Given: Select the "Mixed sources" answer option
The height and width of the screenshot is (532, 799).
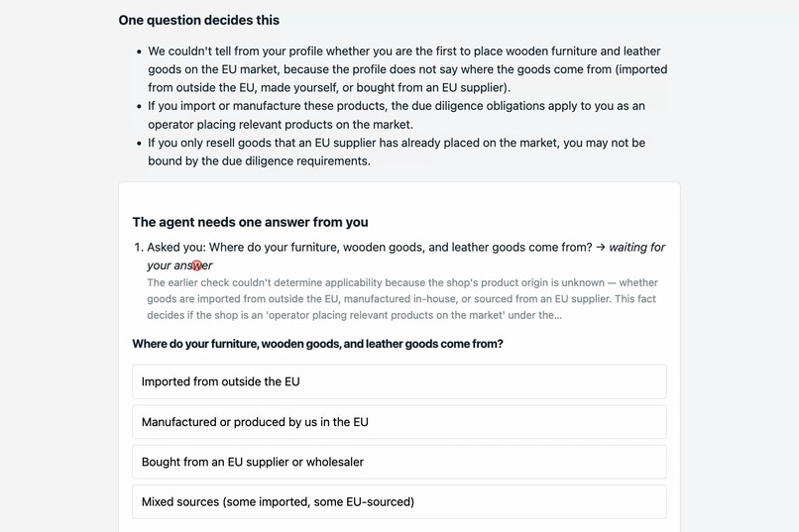Looking at the screenshot, I should point(399,502).
